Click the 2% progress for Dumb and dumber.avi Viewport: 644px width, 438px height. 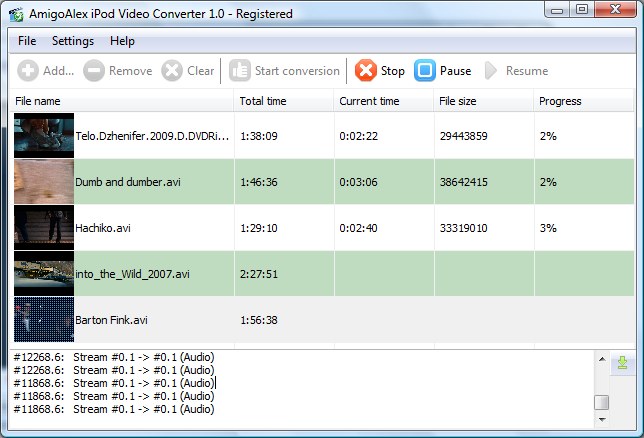coord(548,182)
